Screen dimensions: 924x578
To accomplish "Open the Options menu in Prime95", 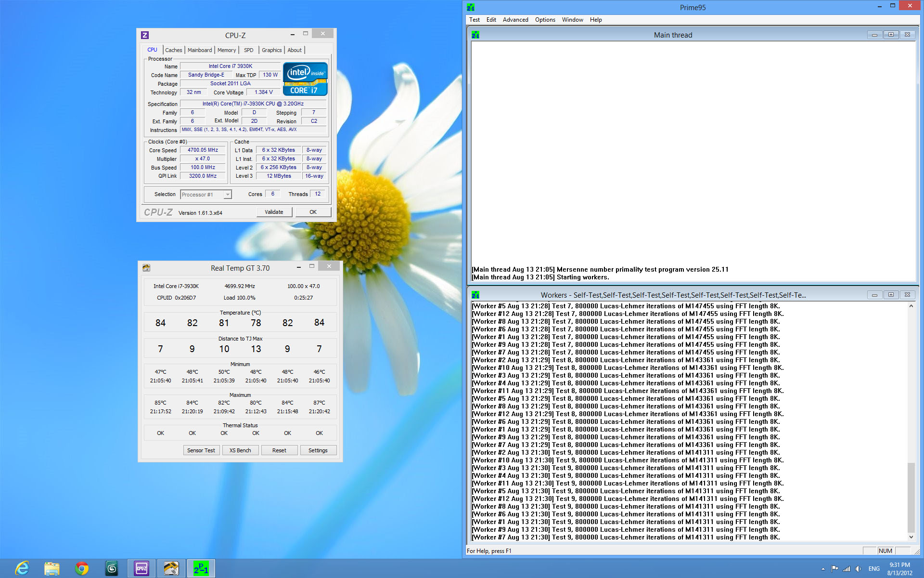I will (x=545, y=20).
